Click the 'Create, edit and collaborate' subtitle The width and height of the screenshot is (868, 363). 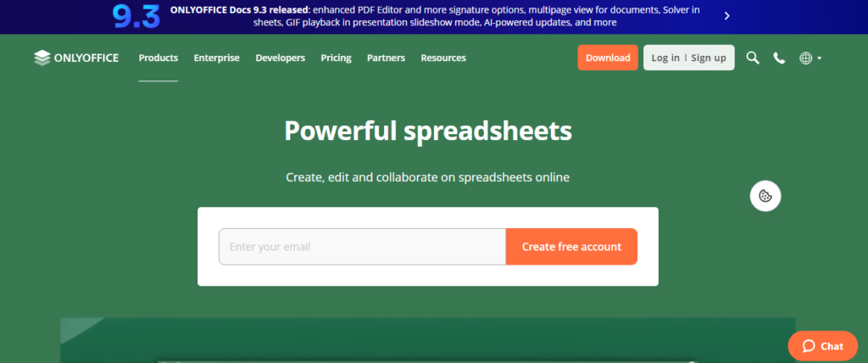pyautogui.click(x=428, y=177)
